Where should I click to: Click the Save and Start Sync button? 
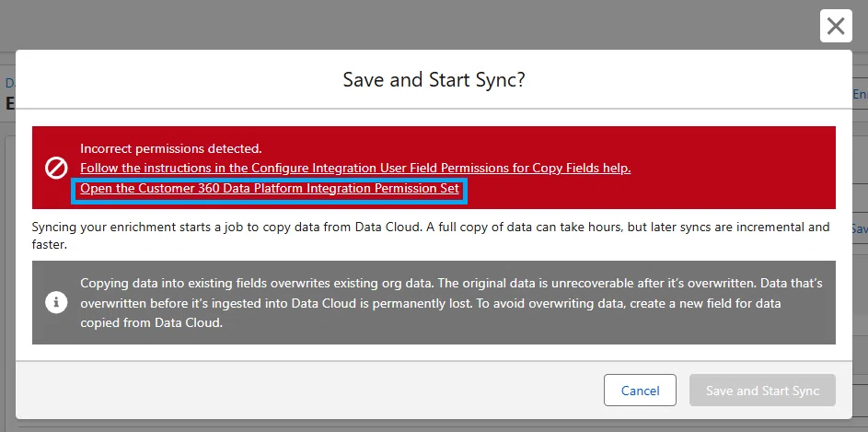(762, 391)
